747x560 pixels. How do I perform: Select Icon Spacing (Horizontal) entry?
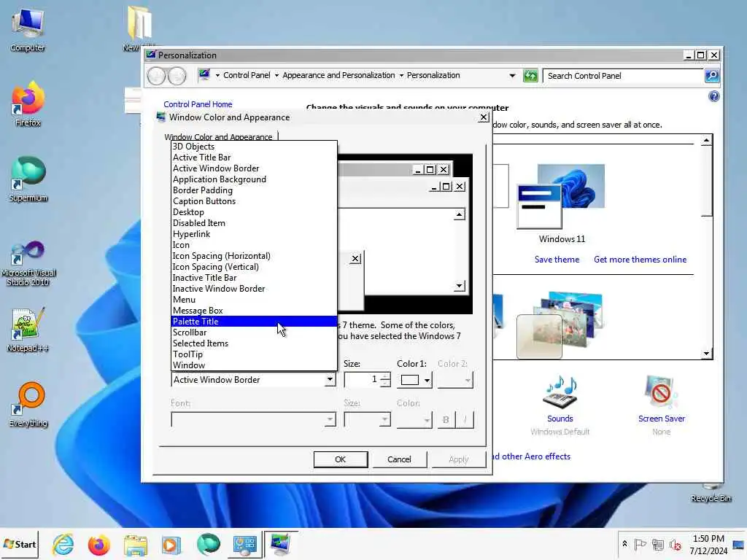(x=254, y=256)
